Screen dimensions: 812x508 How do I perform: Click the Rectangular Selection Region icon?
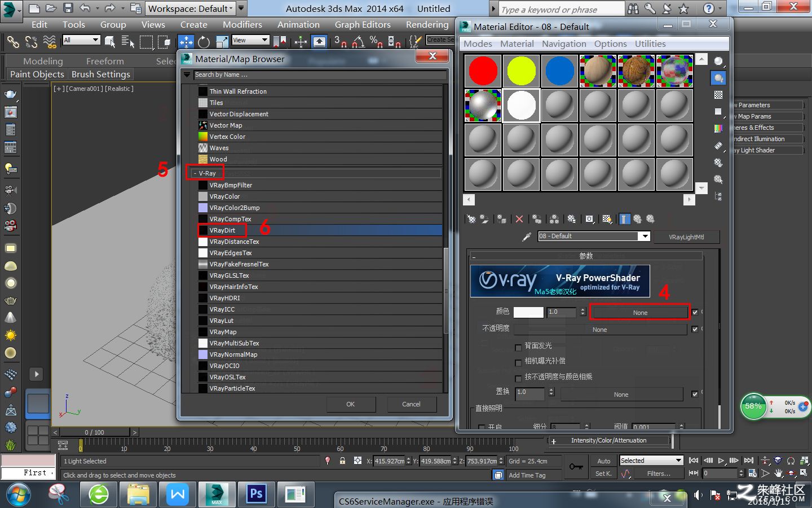[x=147, y=42]
